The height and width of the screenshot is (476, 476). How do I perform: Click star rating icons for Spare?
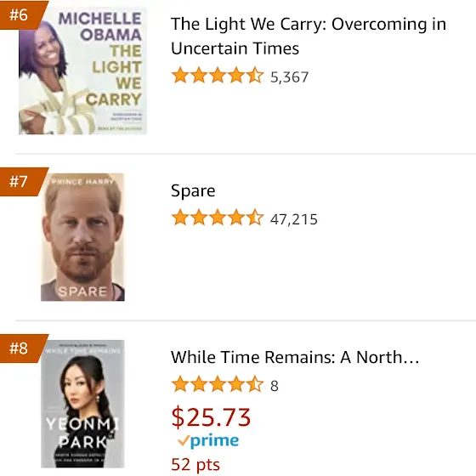pos(218,218)
